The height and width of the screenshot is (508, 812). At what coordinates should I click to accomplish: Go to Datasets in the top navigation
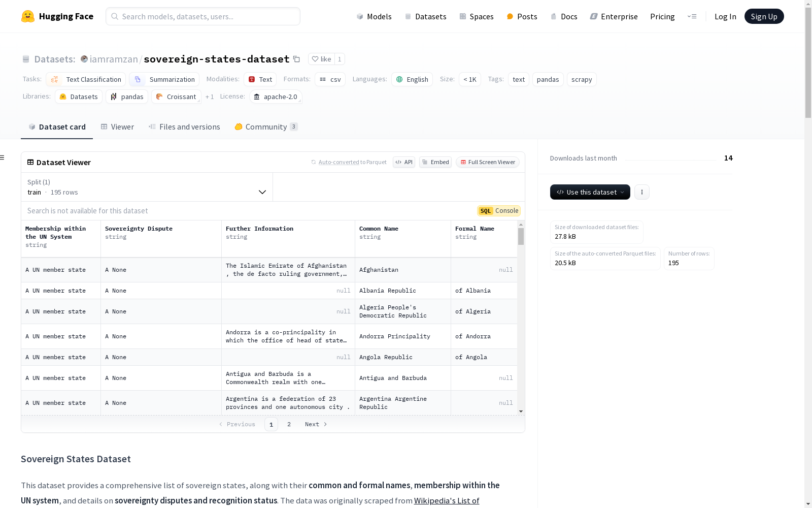425,16
